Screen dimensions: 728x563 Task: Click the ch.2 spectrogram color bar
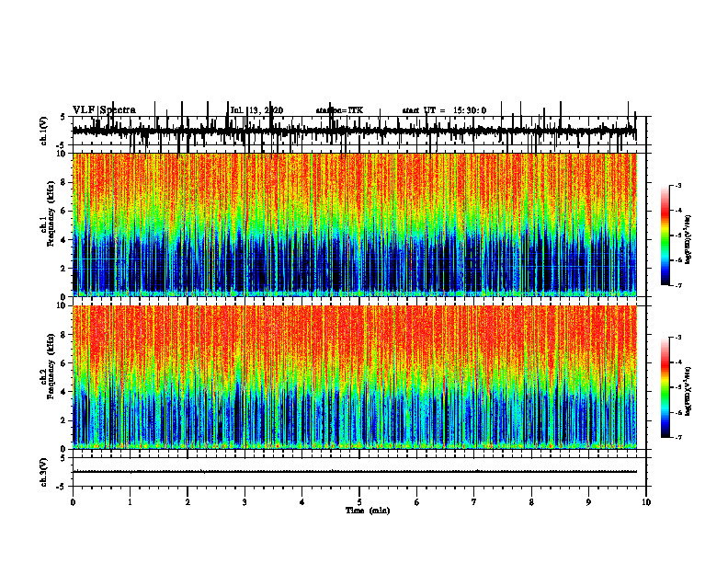[665, 387]
